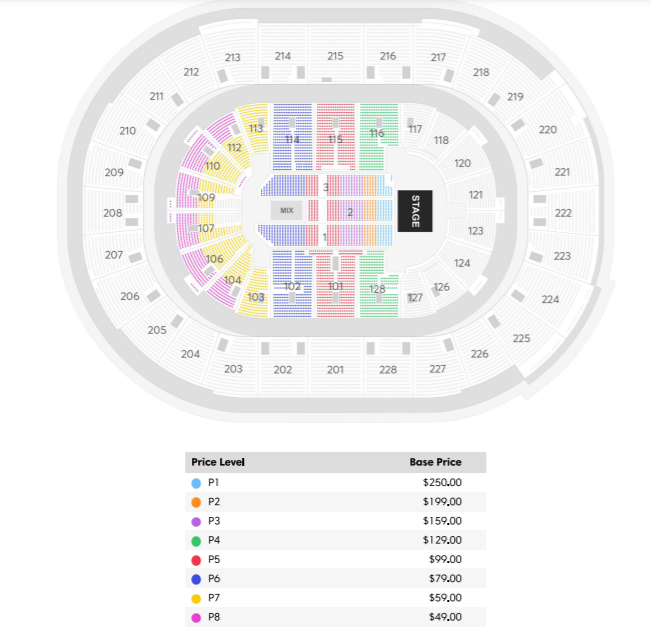Click the P5 red color dot
Image resolution: width=651 pixels, height=627 pixels.
click(196, 560)
